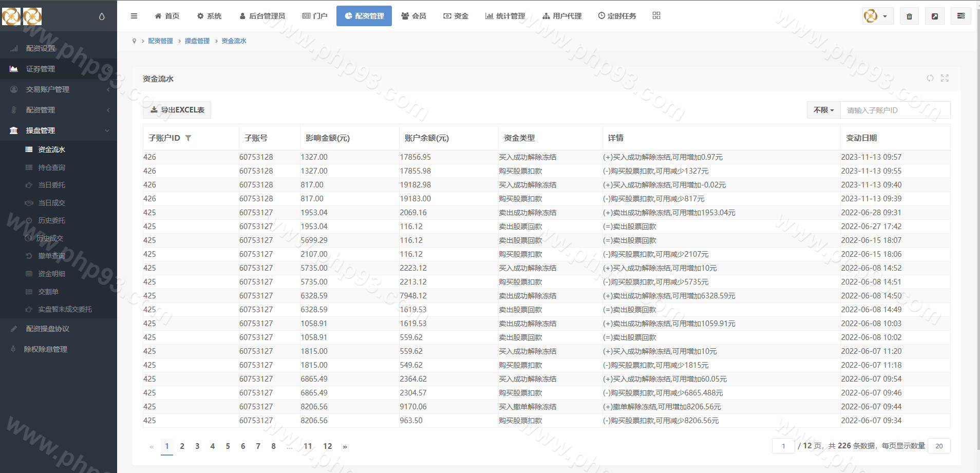Open the user avatar dropdown
Image resolution: width=980 pixels, height=473 pixels.
[x=877, y=16]
